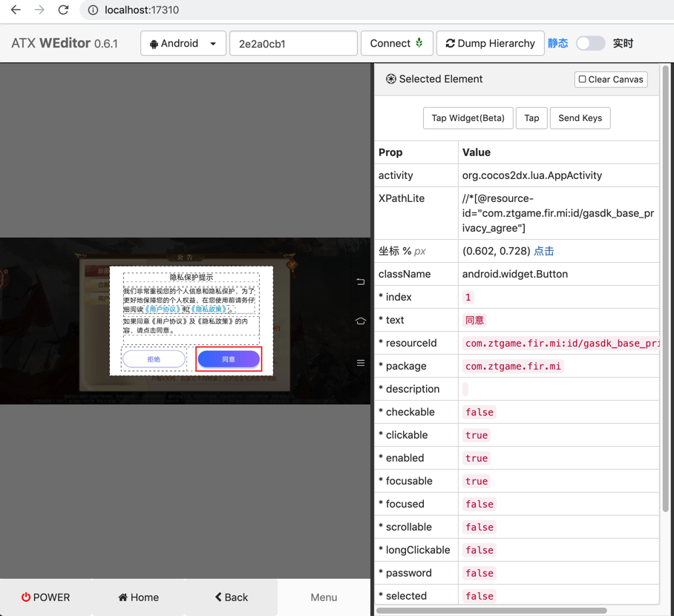Click device recent apps menu icon
Viewport: 674px width, 616px height.
pyautogui.click(x=361, y=363)
